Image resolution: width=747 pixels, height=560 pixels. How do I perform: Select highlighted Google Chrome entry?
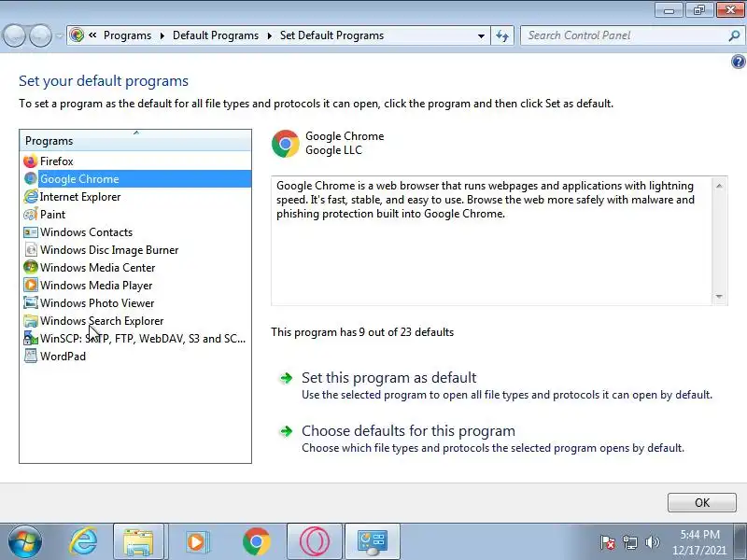point(145,179)
